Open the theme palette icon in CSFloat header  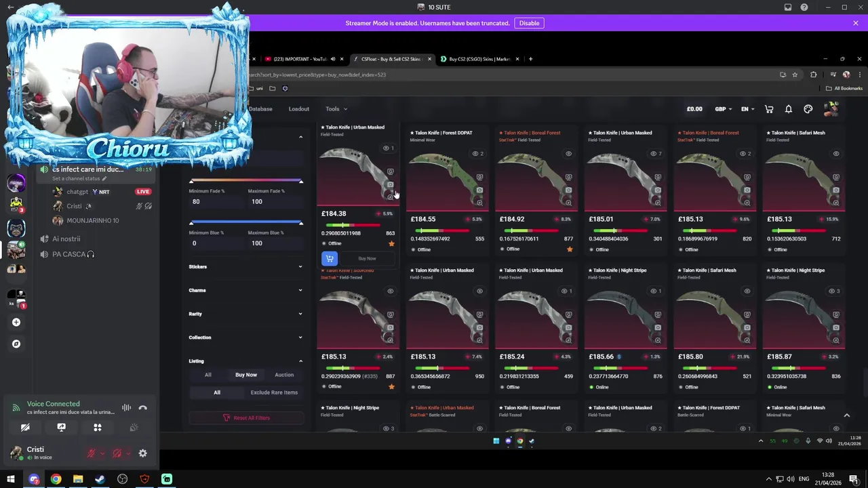click(x=808, y=109)
